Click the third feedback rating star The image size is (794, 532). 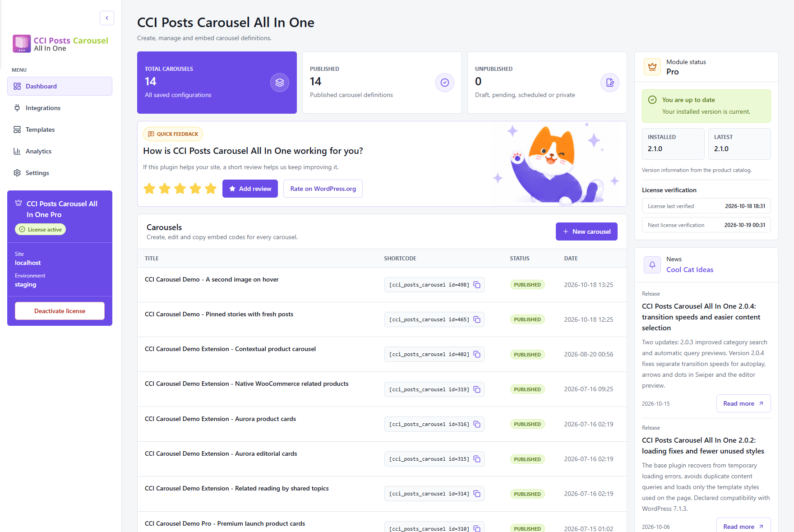tap(180, 189)
